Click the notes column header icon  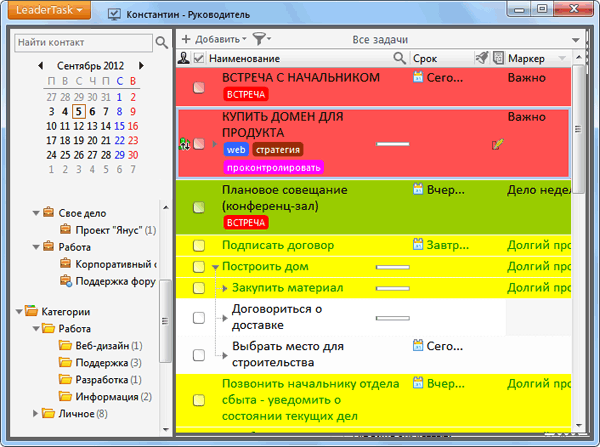pyautogui.click(x=498, y=58)
